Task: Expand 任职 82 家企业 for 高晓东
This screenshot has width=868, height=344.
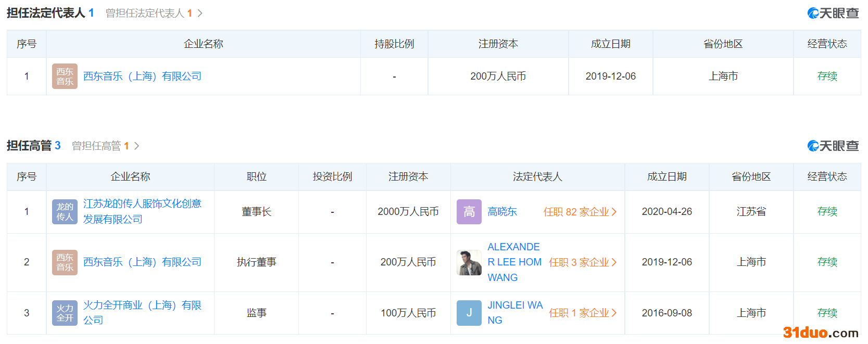Action: click(580, 212)
